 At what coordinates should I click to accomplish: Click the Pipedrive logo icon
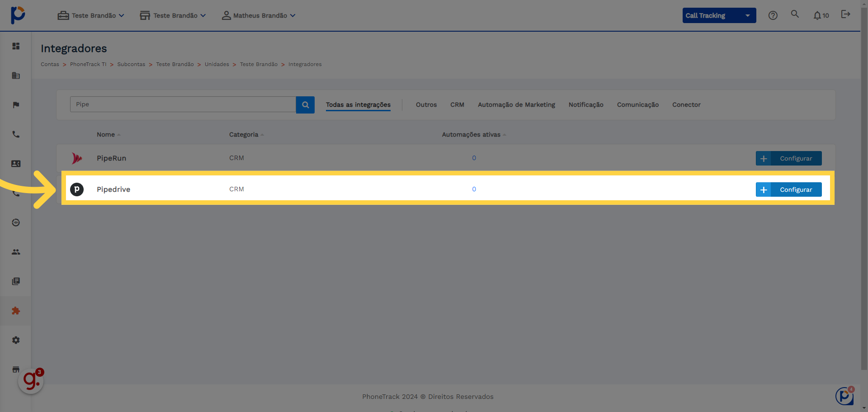coord(77,189)
